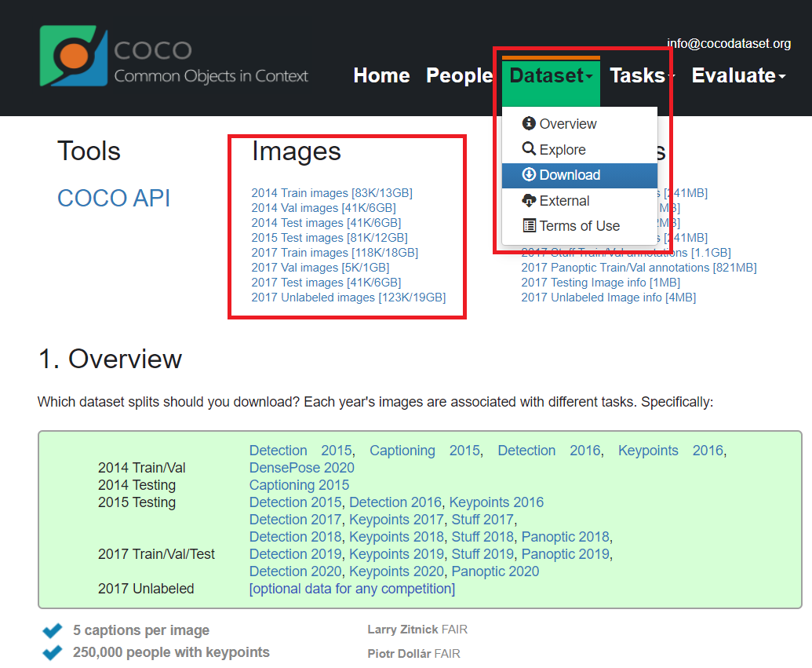Screen dimensions: 812x668
Task: Download 2017 Val images [5K/1GB]
Action: pyautogui.click(x=320, y=268)
